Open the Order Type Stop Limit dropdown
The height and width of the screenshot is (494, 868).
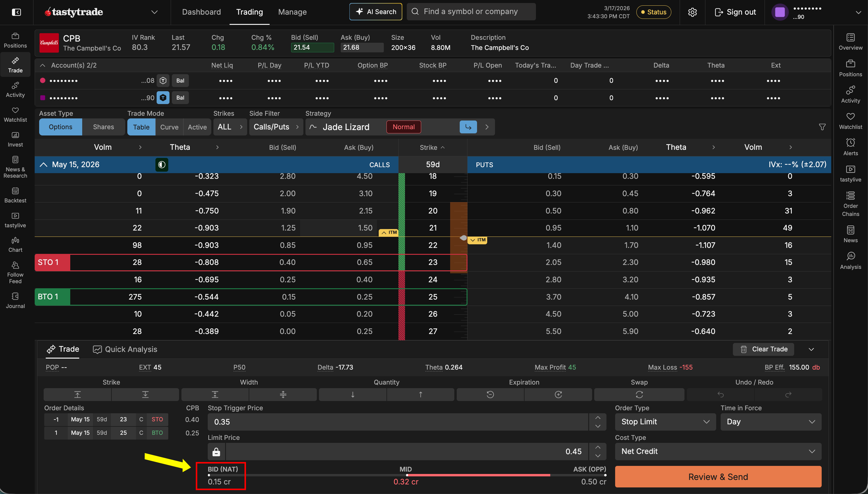pyautogui.click(x=665, y=422)
